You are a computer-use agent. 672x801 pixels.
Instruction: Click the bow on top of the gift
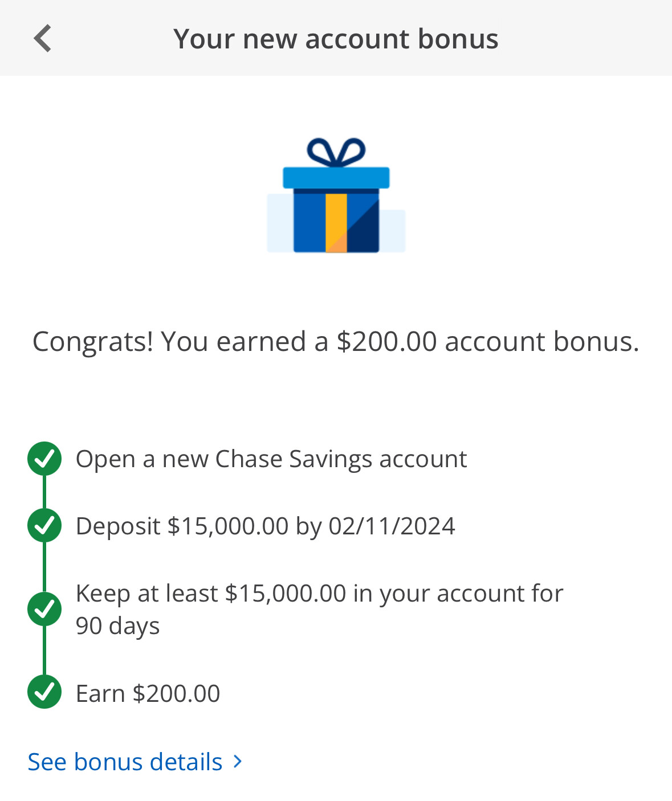[336, 152]
